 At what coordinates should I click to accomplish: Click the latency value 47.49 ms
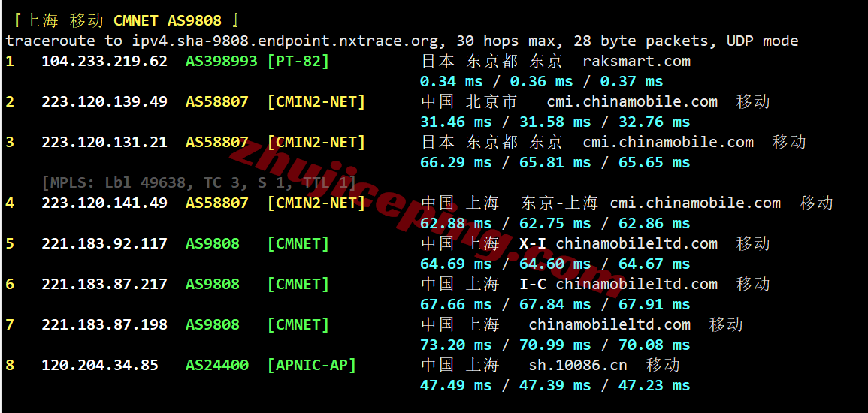point(455,385)
